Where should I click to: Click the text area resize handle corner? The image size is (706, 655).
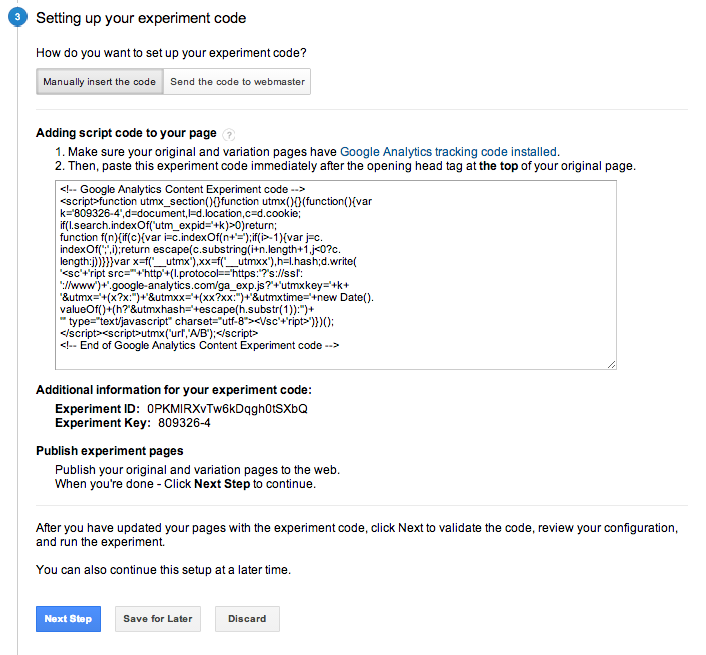point(611,365)
